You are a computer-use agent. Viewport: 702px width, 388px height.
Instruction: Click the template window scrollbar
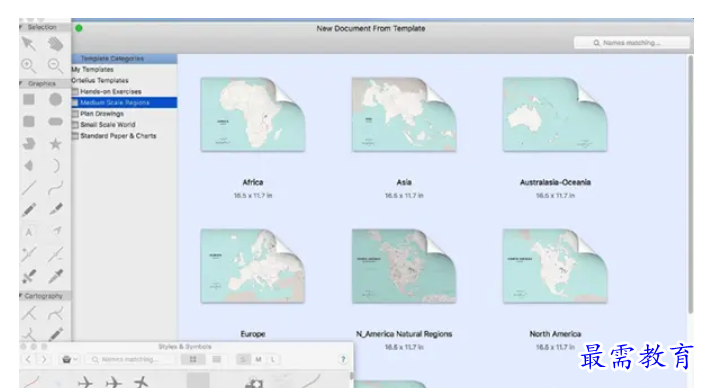tap(690, 183)
